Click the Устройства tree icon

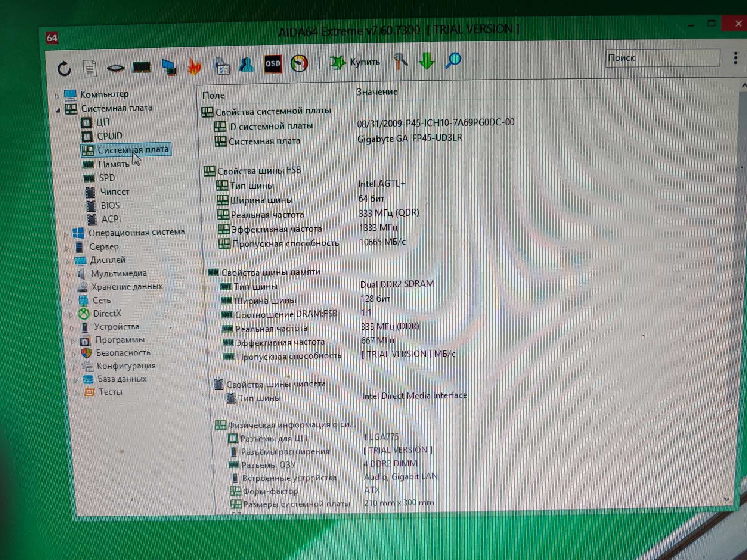click(85, 327)
